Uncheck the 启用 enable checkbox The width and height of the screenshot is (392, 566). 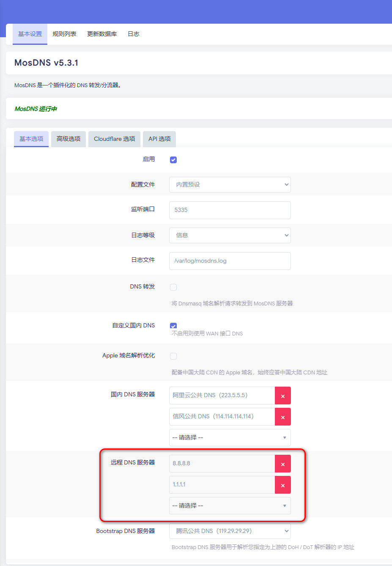pos(173,160)
